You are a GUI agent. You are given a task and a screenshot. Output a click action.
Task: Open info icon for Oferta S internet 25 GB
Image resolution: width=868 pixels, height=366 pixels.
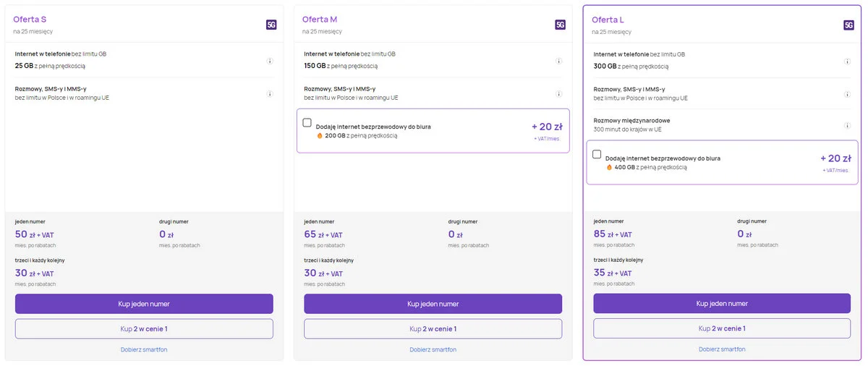270,61
